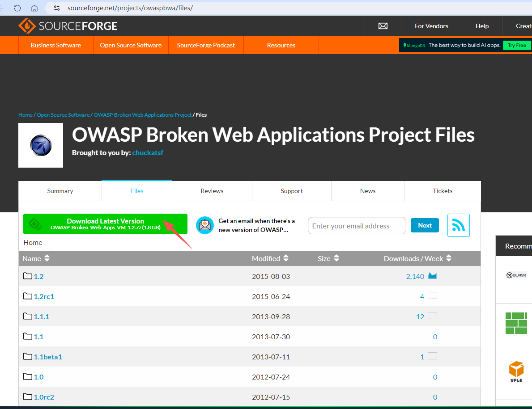View download stats chart for 1.1.1

432,316
